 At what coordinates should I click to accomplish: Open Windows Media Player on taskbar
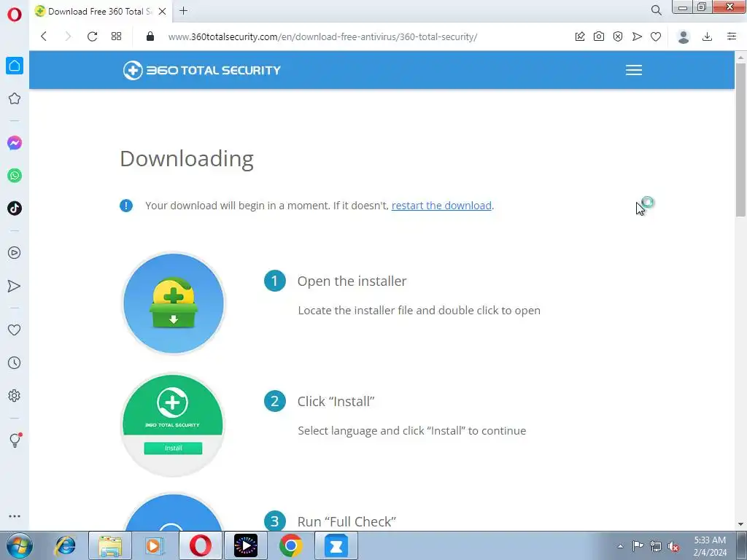[155, 545]
